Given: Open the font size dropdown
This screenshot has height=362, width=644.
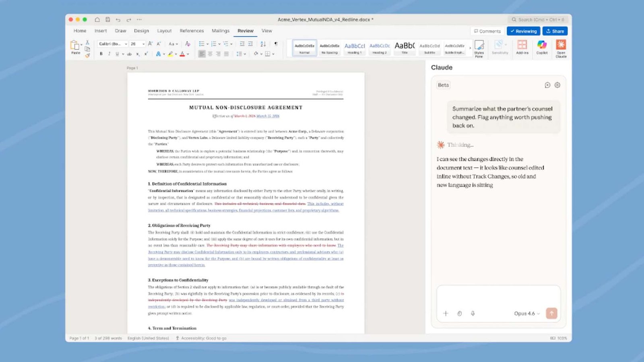Looking at the screenshot, I should click(x=144, y=44).
